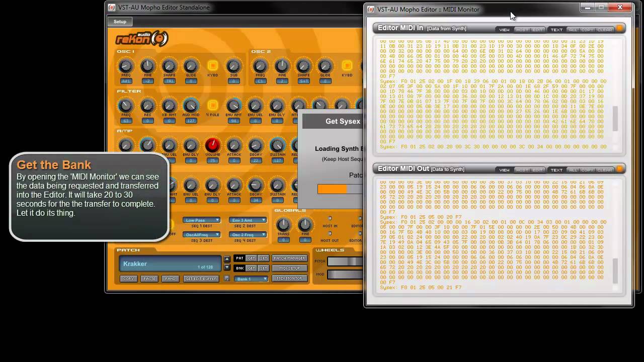Click the FILTER ENV AMT knob
This screenshot has width=644, height=362.
coord(233,106)
